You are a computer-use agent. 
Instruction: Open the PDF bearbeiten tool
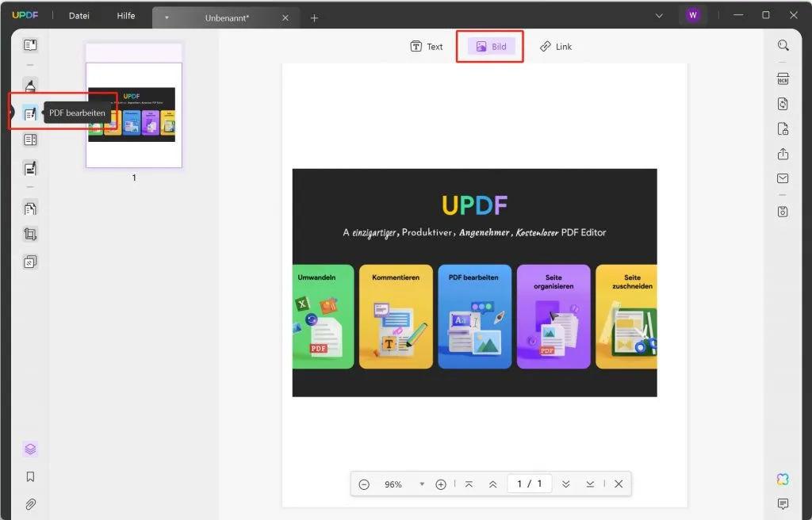click(29, 113)
